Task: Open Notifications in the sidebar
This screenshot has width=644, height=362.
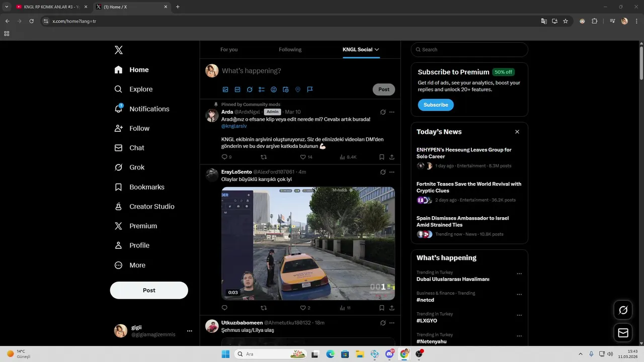Action: [141, 109]
